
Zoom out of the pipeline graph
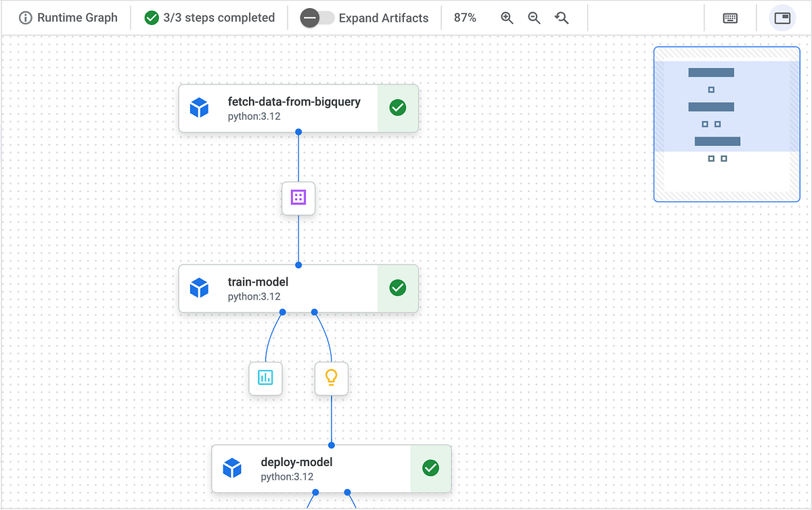[534, 18]
